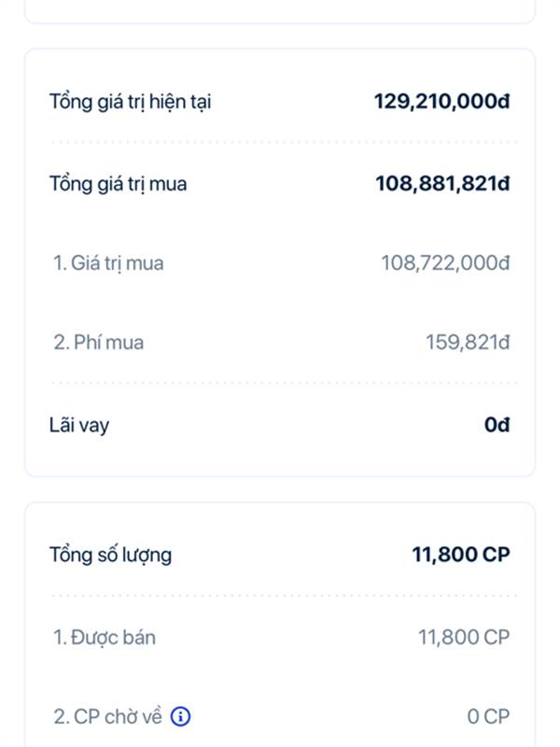
Task: Tap the 129,210,000đ current value
Action: [x=441, y=101]
